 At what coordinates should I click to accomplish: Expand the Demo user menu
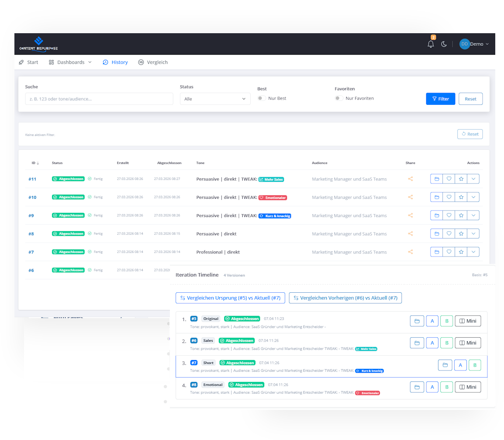coord(474,44)
